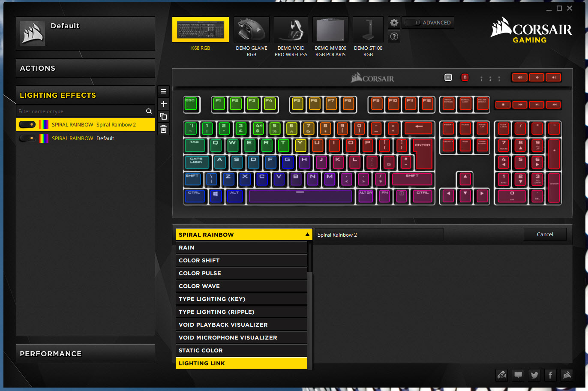The height and width of the screenshot is (391, 588).
Task: Select the Print Screen key on keyboard
Action: 448,104
